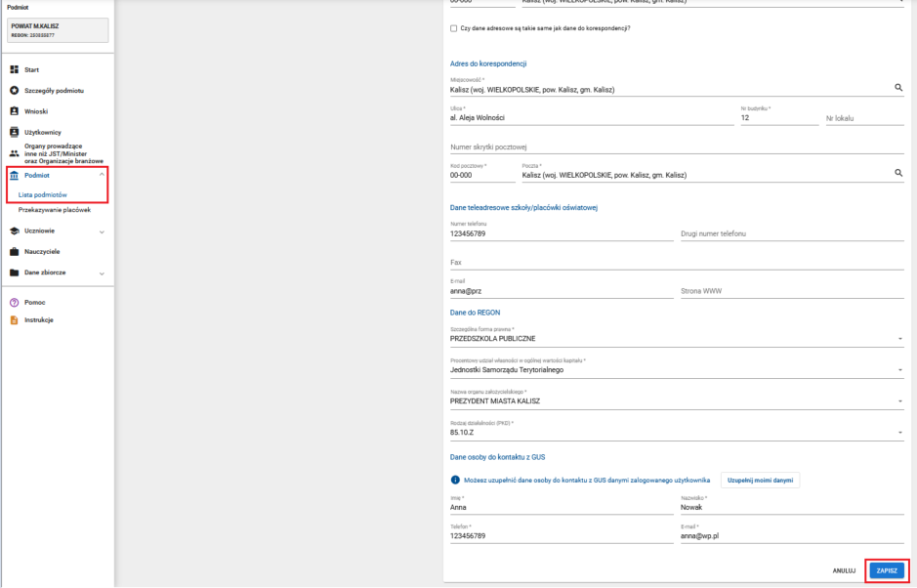The image size is (917, 588).
Task: Open Nazwa organu założycielskiego dropdown
Action: 898,400
